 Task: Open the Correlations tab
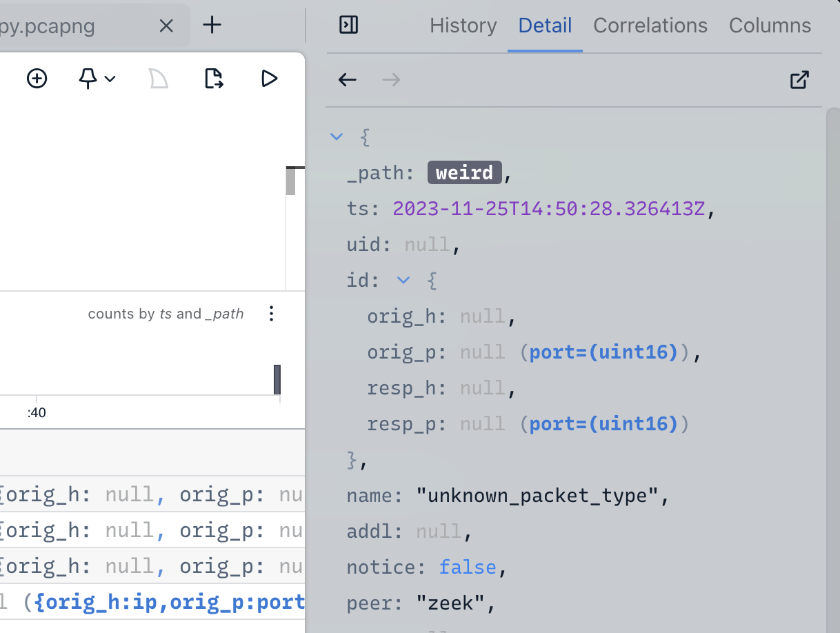click(x=650, y=26)
